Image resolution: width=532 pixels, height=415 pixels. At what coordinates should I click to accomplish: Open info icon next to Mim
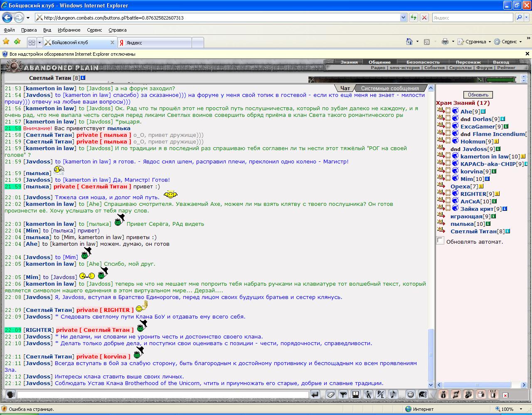(x=487, y=179)
